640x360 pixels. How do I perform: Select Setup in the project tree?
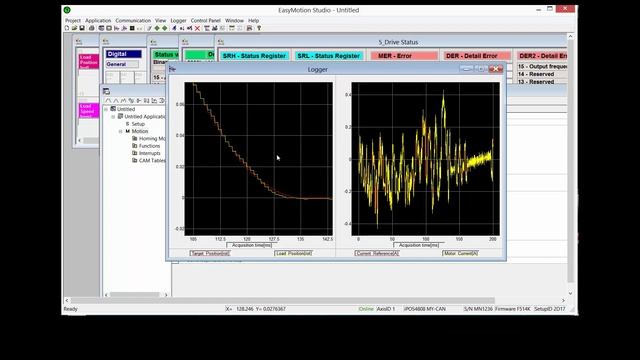[138, 124]
